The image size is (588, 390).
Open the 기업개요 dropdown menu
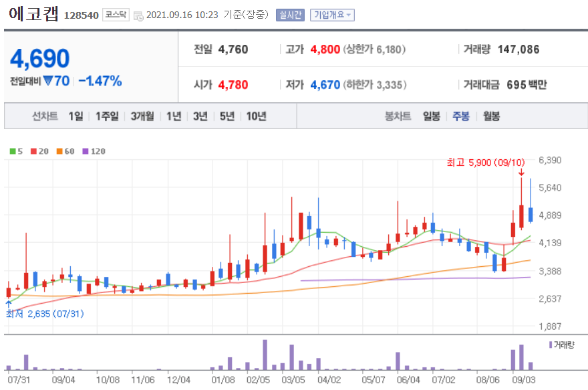(333, 15)
